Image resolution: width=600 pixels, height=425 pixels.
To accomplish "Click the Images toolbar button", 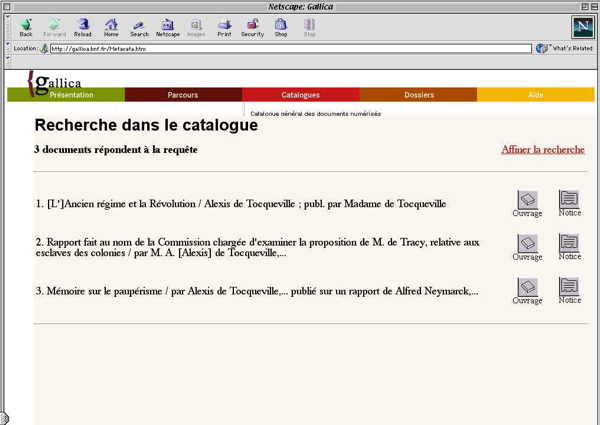I will (x=196, y=28).
